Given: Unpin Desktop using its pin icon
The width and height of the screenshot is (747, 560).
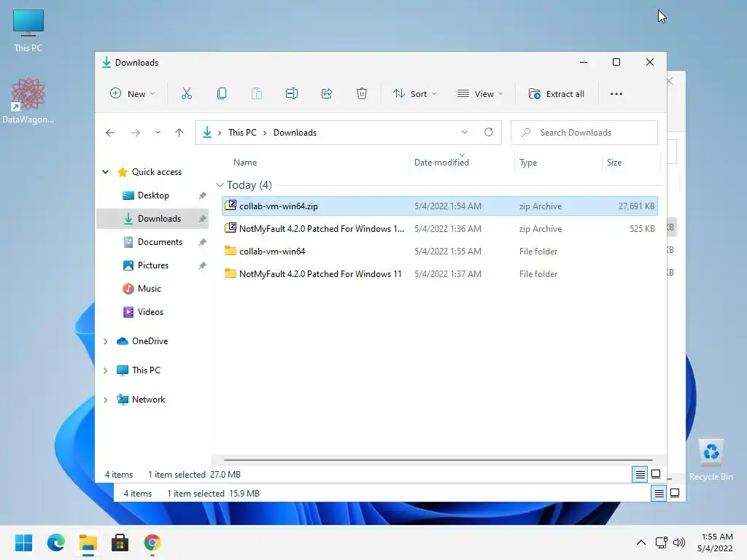Looking at the screenshot, I should tap(203, 195).
